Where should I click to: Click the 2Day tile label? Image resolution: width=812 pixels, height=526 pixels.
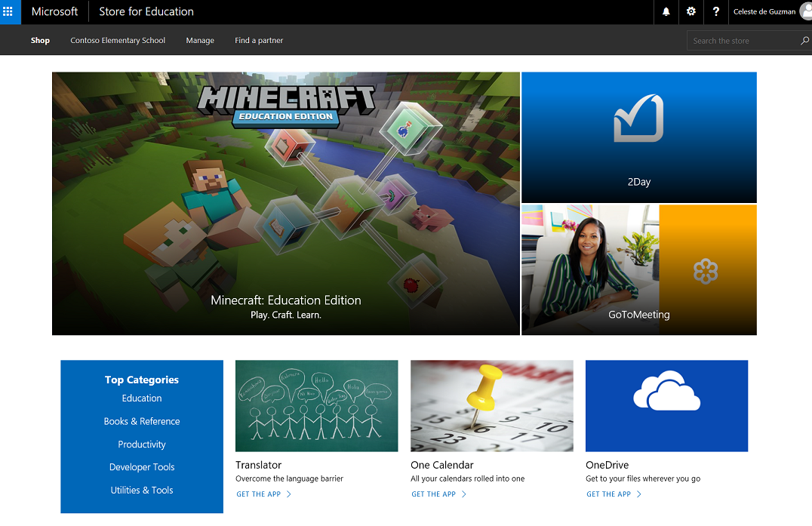tap(638, 182)
